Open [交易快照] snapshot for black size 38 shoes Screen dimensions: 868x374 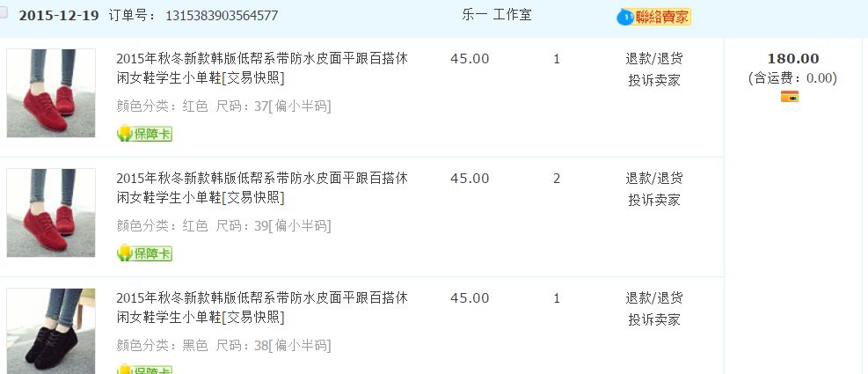[x=253, y=318]
